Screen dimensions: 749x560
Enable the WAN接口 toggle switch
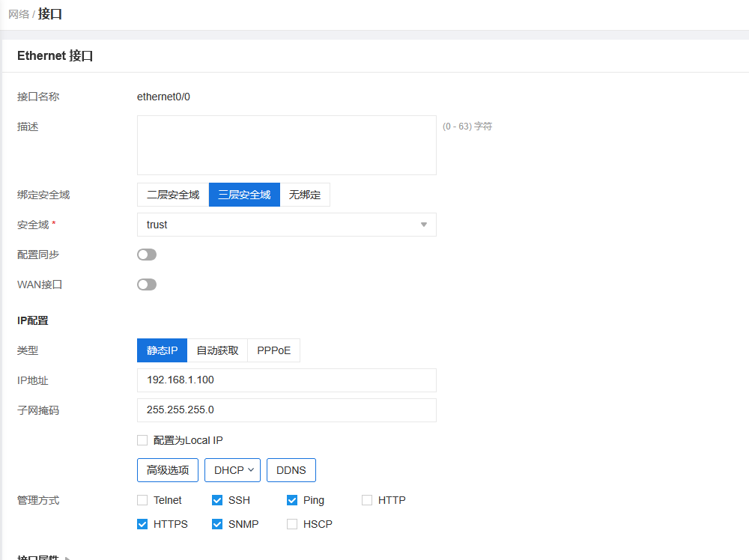(x=147, y=284)
